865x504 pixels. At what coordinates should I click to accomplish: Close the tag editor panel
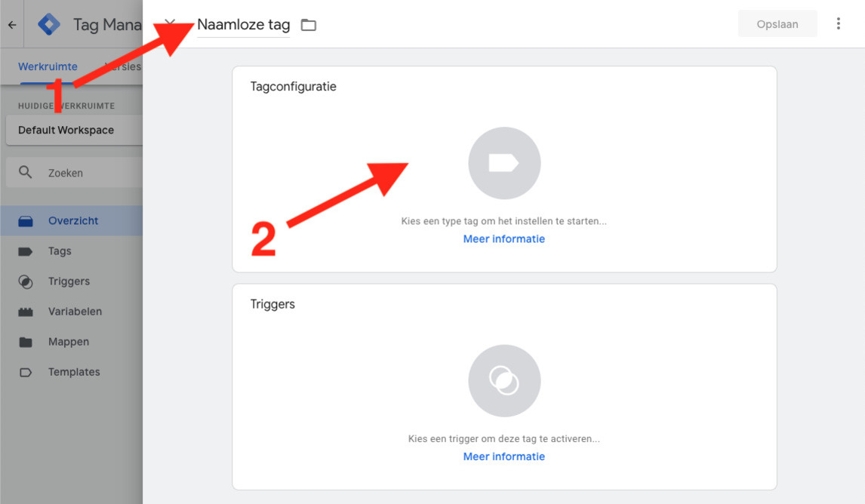[x=169, y=23]
